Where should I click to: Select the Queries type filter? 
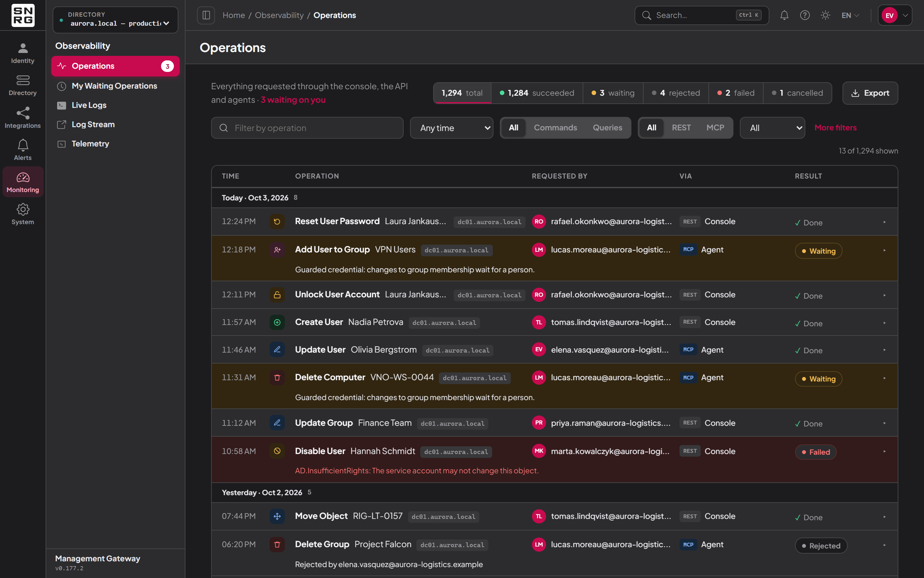607,128
